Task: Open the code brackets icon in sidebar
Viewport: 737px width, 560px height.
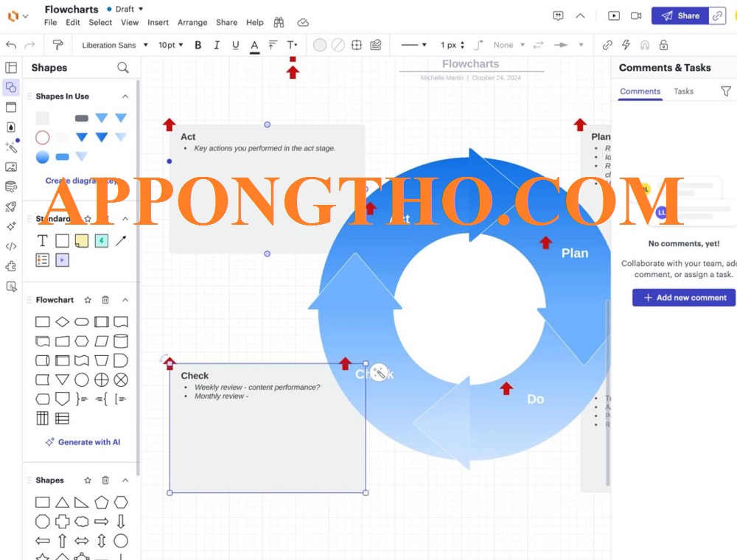Action: click(11, 246)
